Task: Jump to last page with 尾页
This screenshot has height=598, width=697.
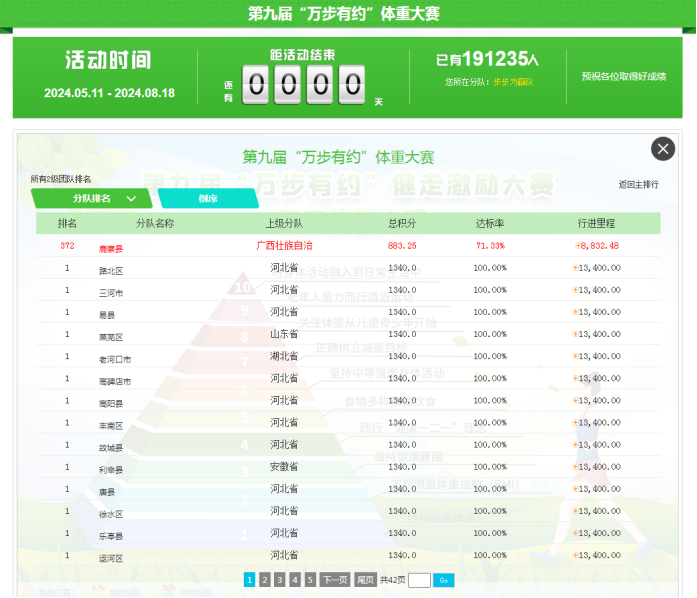Action: (365, 580)
